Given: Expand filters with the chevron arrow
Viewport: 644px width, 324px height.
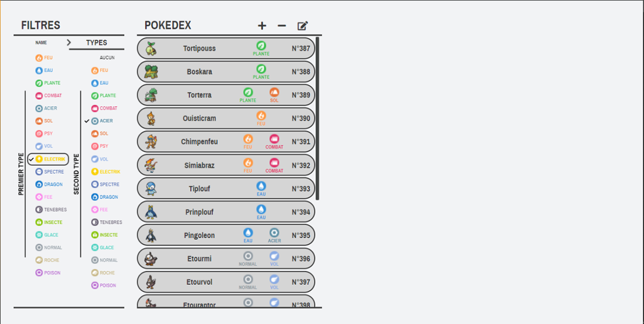Looking at the screenshot, I should click(x=69, y=42).
